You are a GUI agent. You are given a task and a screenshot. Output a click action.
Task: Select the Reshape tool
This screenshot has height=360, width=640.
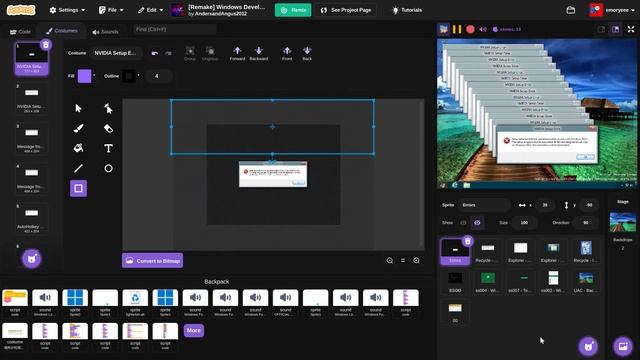coord(108,108)
